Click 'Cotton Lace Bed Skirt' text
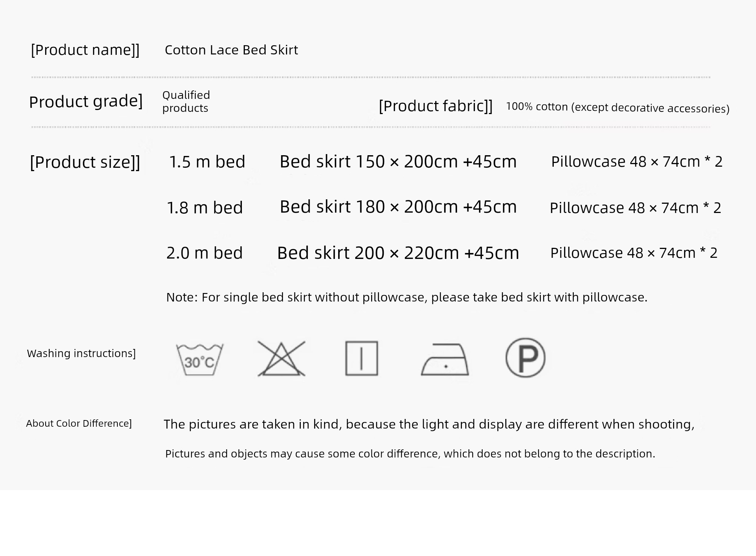The image size is (756, 556). pos(231,50)
